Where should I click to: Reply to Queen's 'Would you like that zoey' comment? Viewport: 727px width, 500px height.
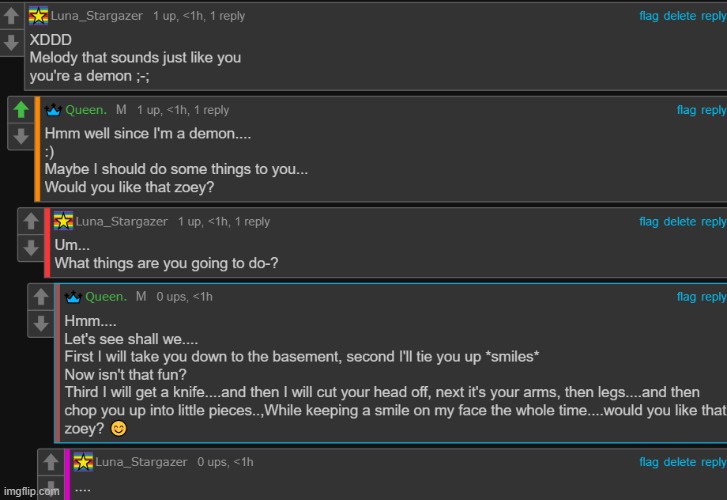[x=714, y=110]
